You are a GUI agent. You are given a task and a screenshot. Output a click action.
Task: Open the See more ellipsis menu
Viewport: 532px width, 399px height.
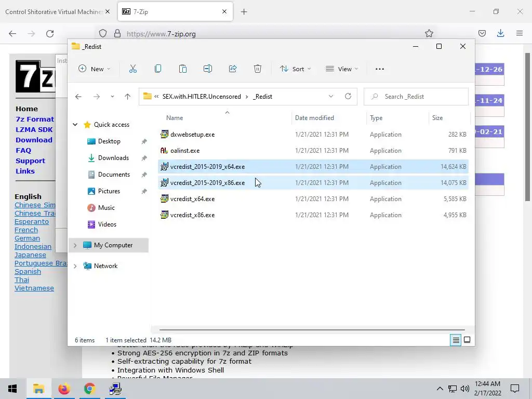click(x=380, y=69)
